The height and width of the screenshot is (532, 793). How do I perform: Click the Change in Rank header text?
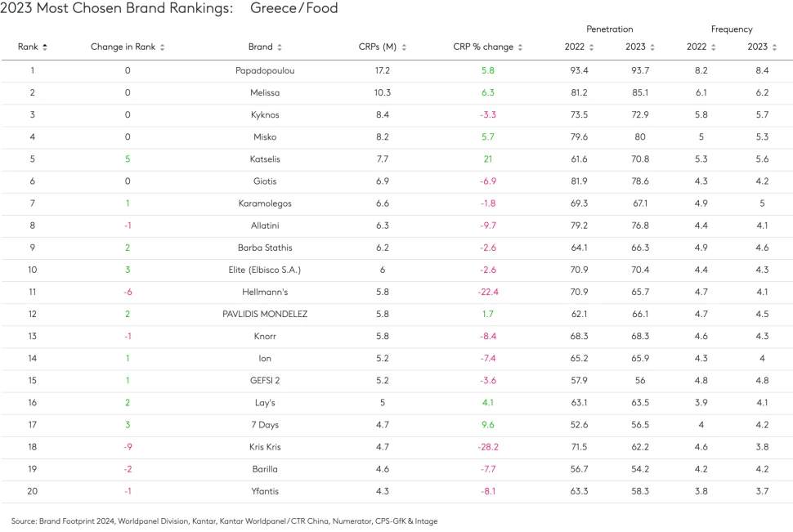click(123, 47)
